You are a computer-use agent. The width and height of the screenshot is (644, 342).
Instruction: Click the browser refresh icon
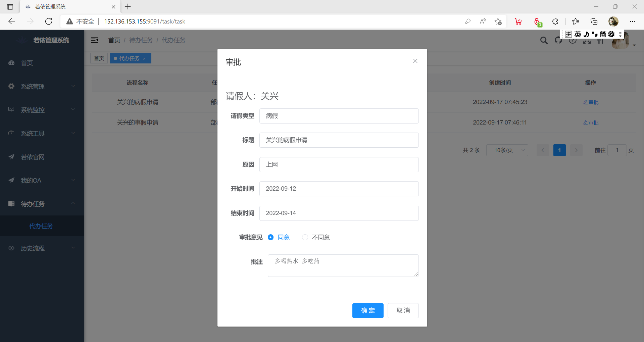[49, 21]
